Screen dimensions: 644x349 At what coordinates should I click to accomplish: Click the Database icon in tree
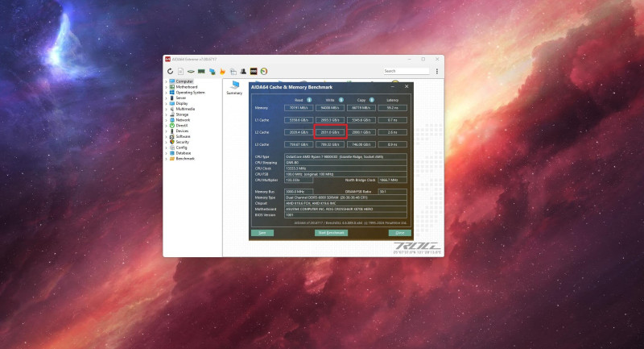tap(172, 153)
